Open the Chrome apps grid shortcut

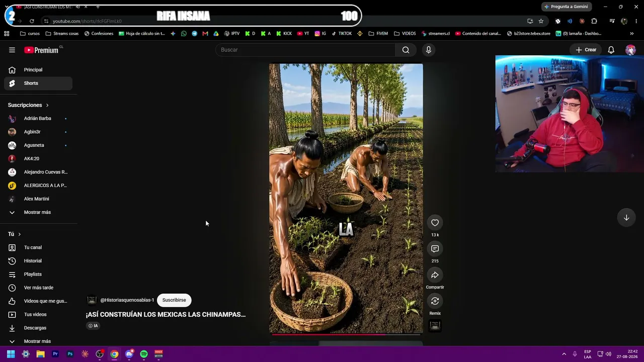click(7, 34)
